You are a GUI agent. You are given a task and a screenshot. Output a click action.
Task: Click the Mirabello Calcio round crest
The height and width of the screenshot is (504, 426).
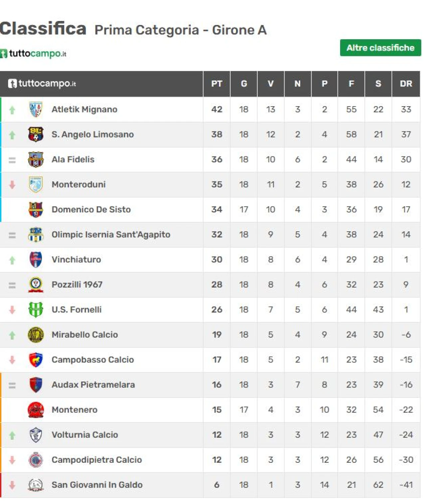tap(36, 335)
